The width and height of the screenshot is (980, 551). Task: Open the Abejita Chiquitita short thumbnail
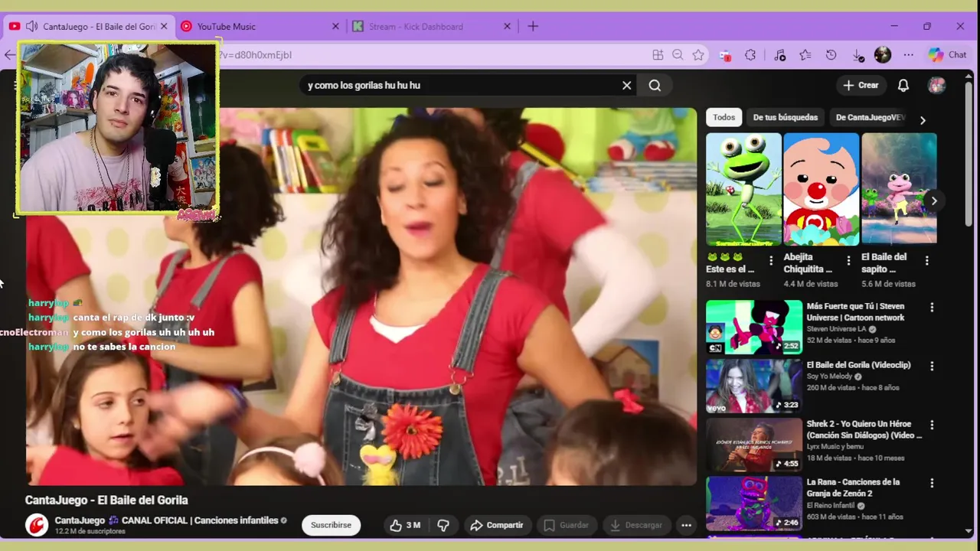click(822, 189)
